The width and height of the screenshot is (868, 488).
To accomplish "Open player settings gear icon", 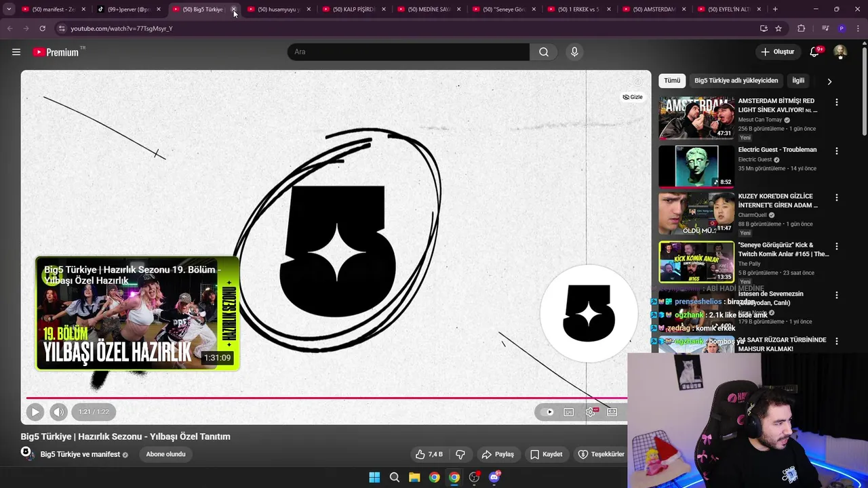I will pos(591,411).
